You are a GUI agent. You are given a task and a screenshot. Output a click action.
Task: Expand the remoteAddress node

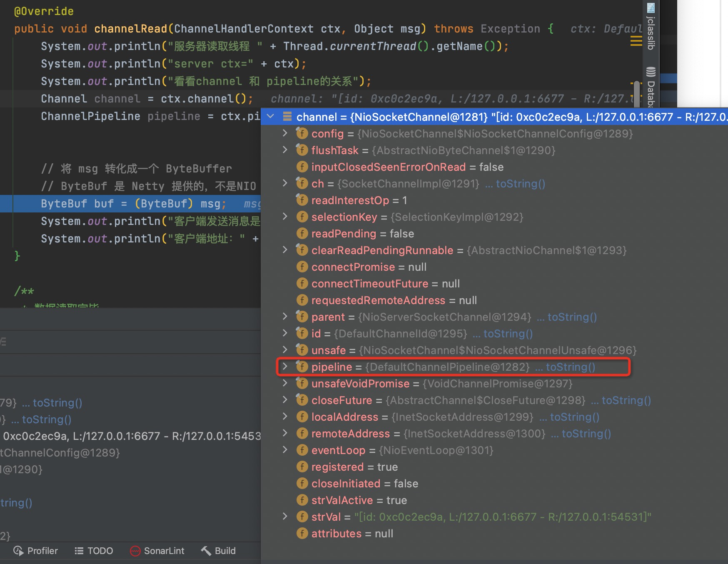(x=285, y=433)
